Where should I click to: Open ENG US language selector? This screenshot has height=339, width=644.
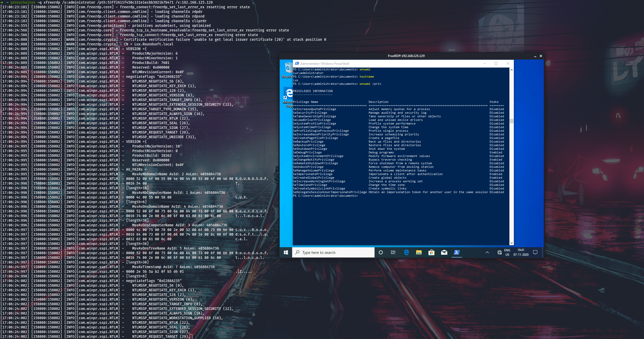point(507,252)
